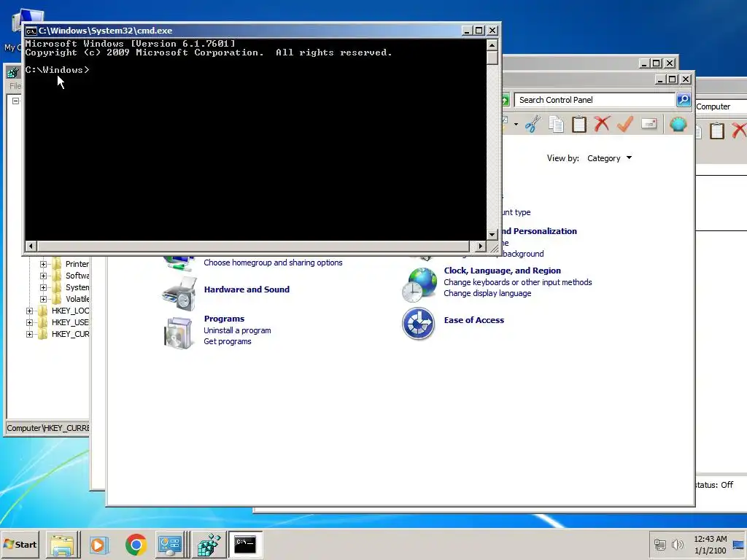Click the Search Control Panel magnifier button

click(684, 99)
